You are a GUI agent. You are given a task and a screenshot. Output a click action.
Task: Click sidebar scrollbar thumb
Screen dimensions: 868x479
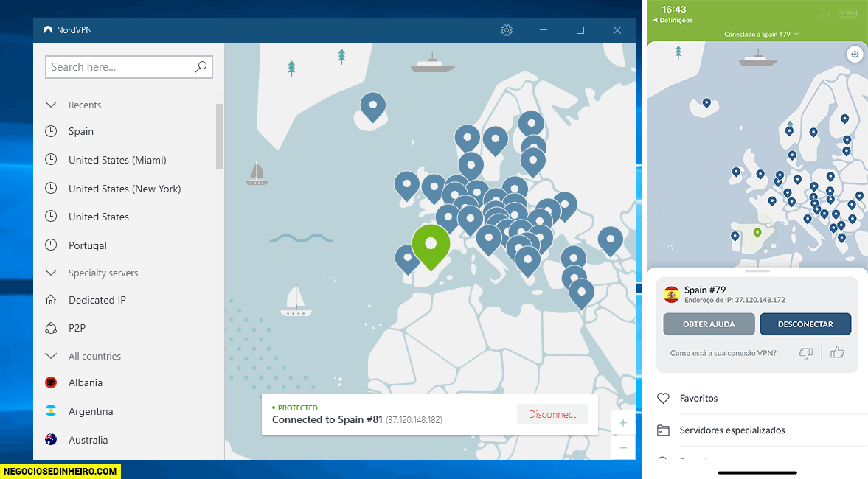tap(220, 136)
